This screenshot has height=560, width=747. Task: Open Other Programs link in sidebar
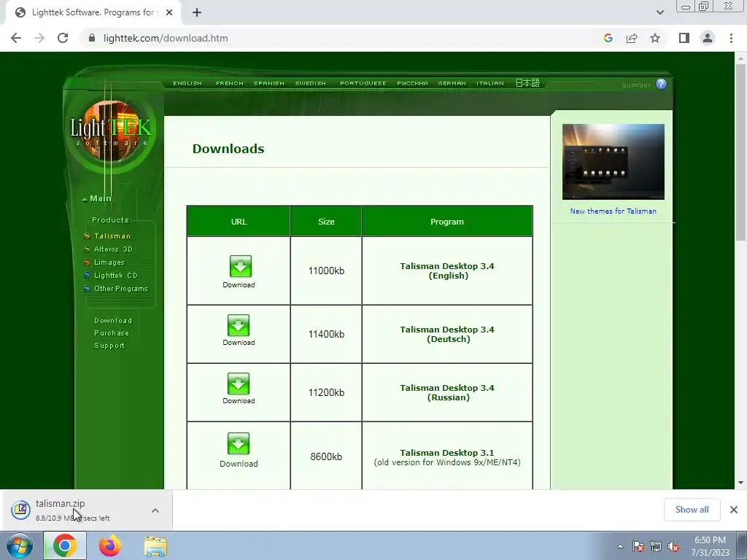121,289
